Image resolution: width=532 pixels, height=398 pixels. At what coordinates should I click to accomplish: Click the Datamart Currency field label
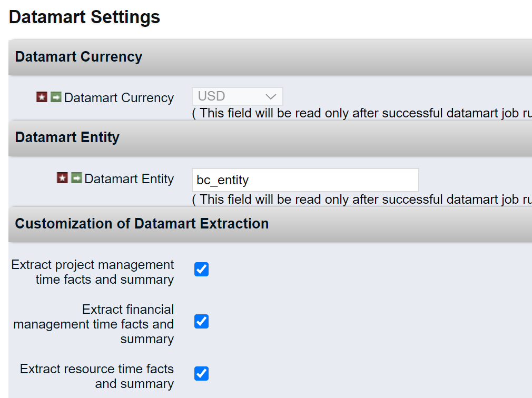point(119,98)
